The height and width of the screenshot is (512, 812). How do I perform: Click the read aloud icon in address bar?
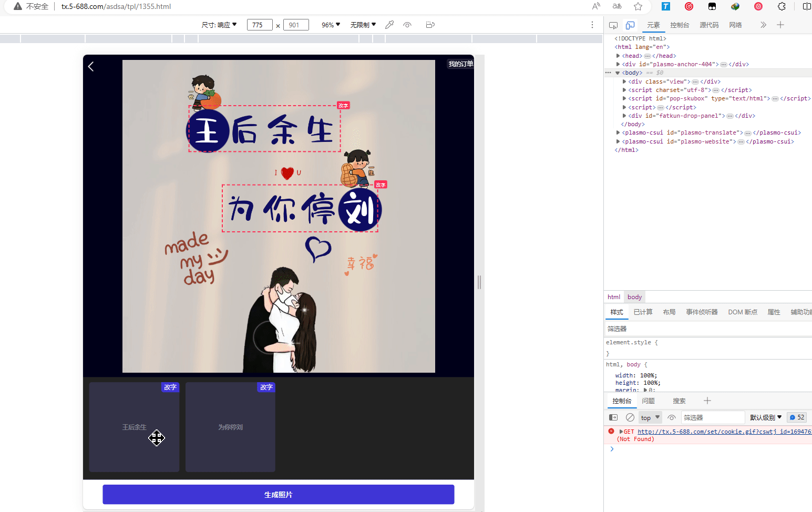tap(596, 6)
